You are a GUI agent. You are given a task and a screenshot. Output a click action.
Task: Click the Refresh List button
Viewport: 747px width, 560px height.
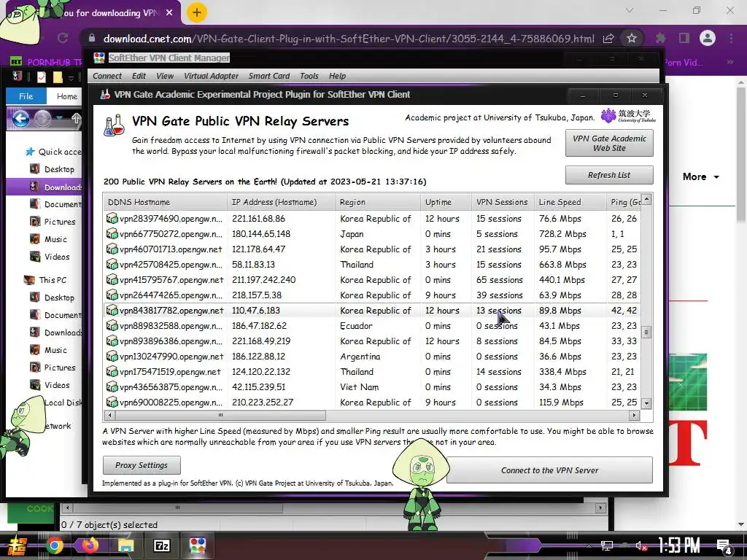pyautogui.click(x=609, y=175)
